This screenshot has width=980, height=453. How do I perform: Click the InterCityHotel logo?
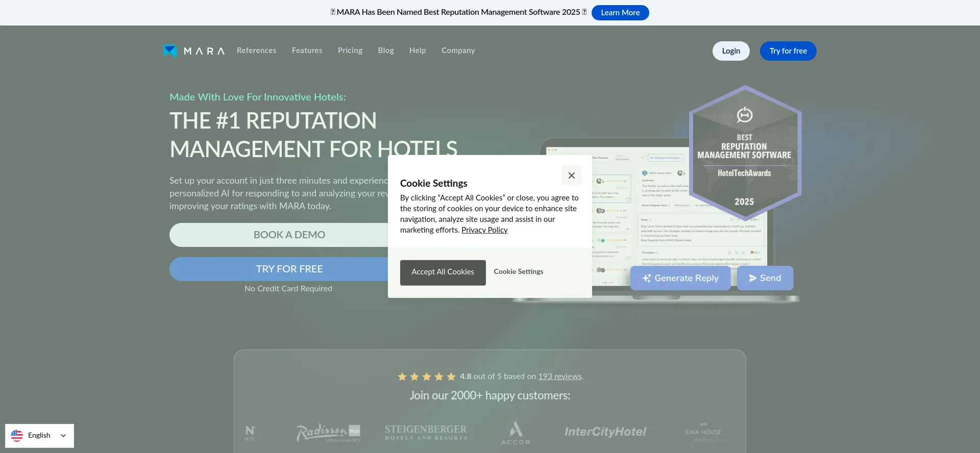coord(605,432)
